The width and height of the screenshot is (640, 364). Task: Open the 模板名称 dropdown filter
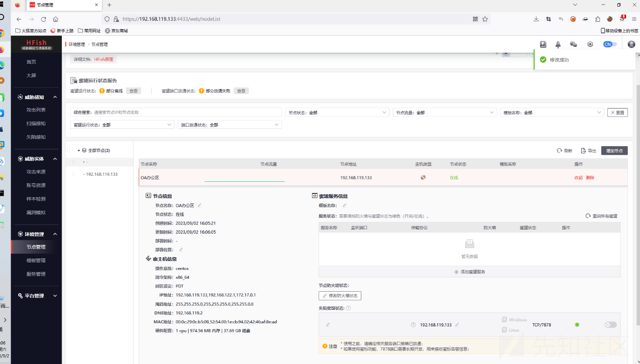(x=552, y=112)
